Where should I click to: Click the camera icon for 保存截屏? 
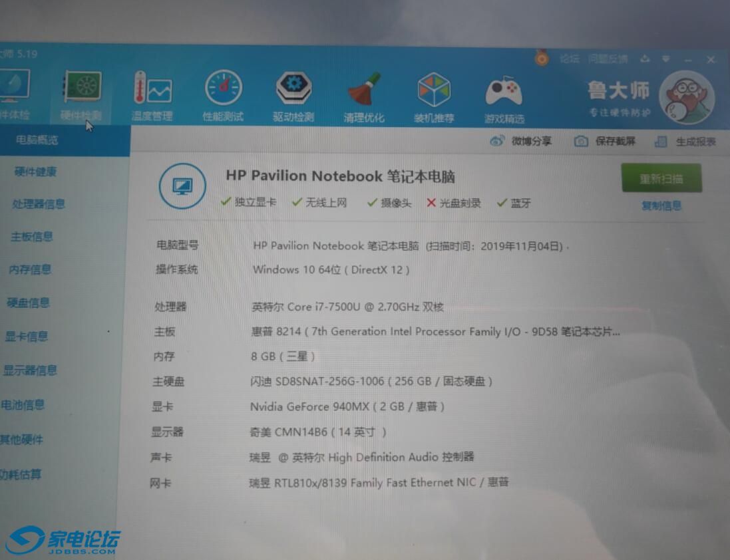coord(580,141)
